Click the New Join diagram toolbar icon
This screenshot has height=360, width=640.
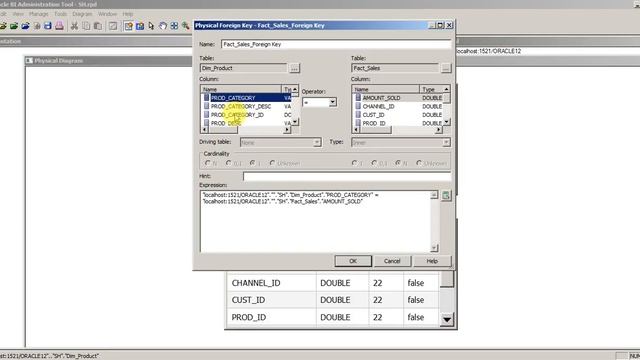128,26
